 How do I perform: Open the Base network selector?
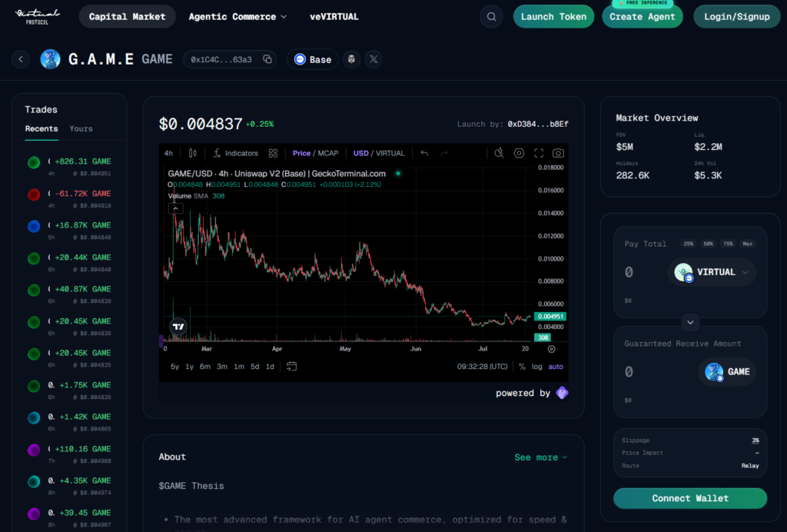(312, 59)
